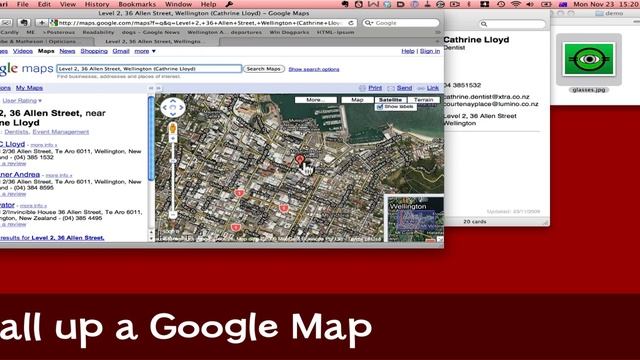Expand the Google 'more' services dropdown
Viewport: 640px width, 360px height.
tap(145, 51)
